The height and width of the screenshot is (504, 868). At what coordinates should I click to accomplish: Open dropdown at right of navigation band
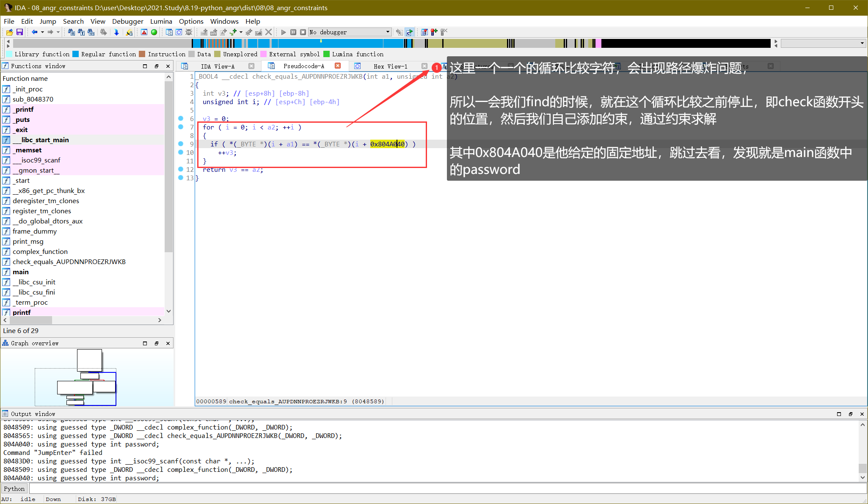pos(862,43)
